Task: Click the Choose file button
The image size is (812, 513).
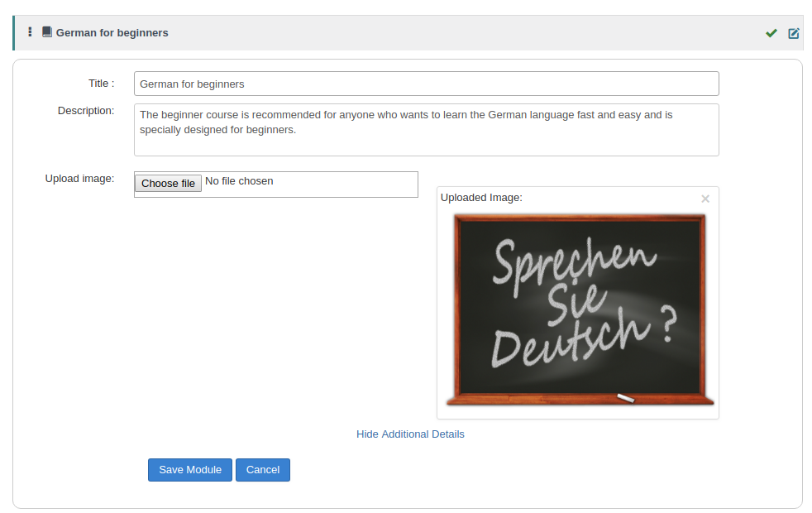Action: tap(168, 183)
